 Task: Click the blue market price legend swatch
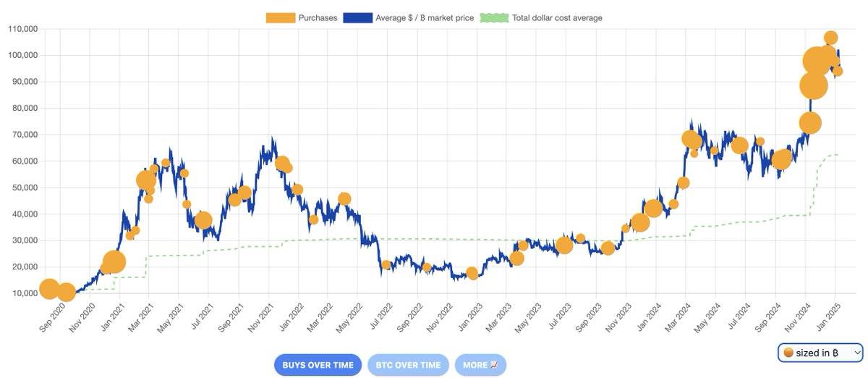pyautogui.click(x=357, y=18)
